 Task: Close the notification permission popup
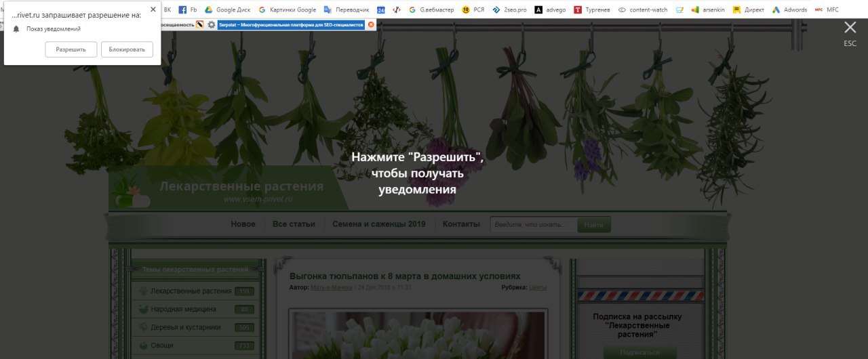point(153,9)
